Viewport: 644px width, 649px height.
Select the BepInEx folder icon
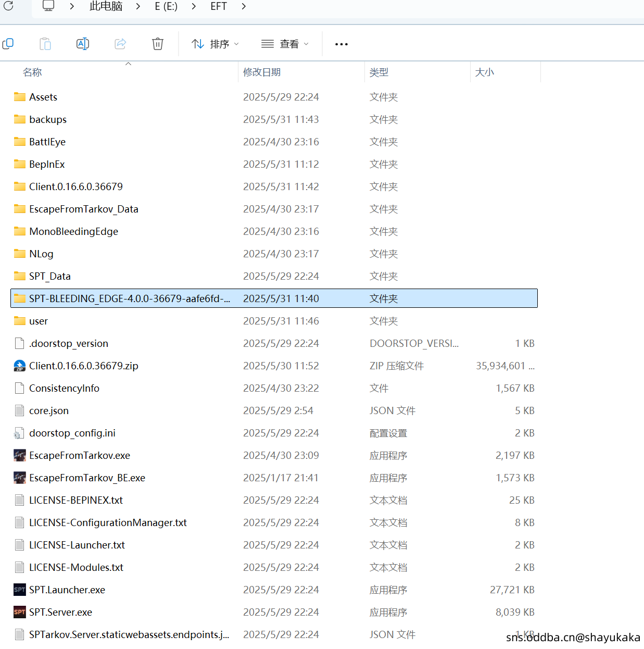[x=20, y=164]
